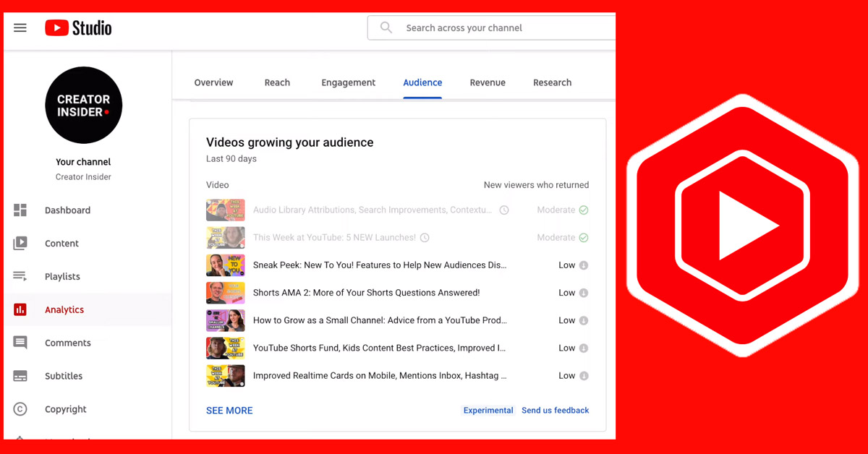Click title 'This Week at YouTube: 5 NEW Launches!'
The width and height of the screenshot is (868, 454).
(x=334, y=238)
